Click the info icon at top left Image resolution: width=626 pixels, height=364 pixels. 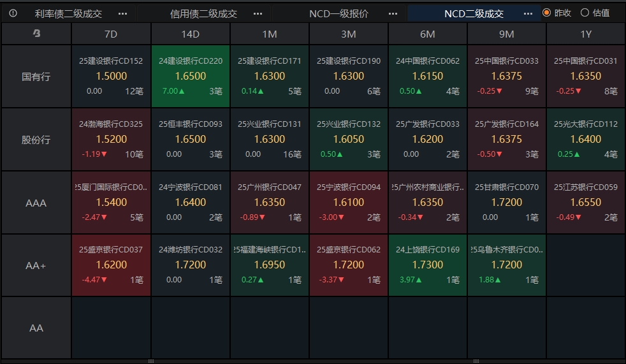point(13,13)
